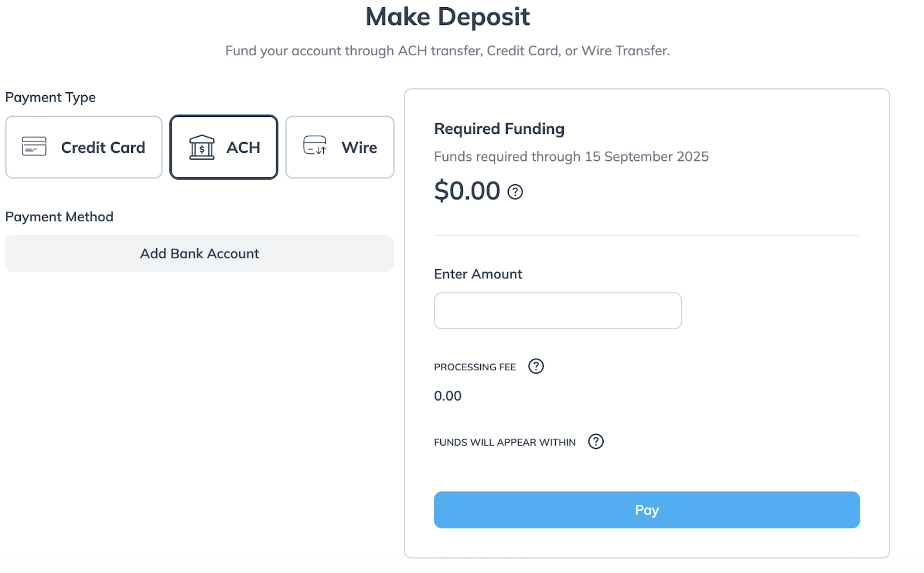Select Credit Card payment type label

pyautogui.click(x=103, y=147)
